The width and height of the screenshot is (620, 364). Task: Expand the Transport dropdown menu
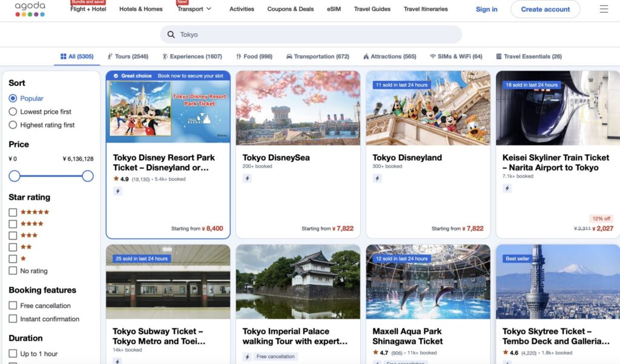tap(194, 9)
